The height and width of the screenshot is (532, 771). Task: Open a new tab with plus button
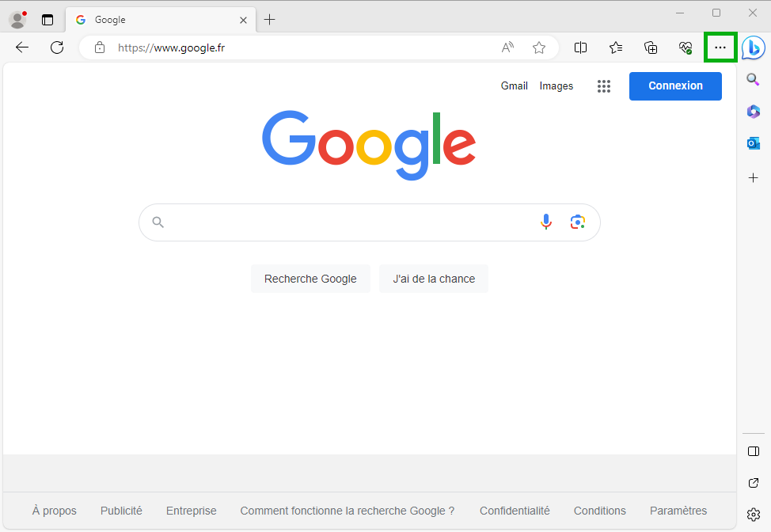269,20
